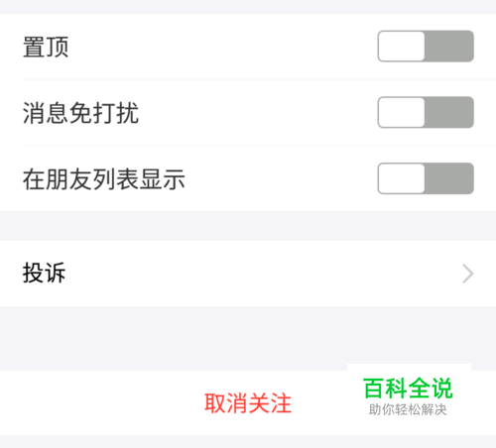
Task: Click the 助你轻松解决 subtitle text
Action: 408,409
